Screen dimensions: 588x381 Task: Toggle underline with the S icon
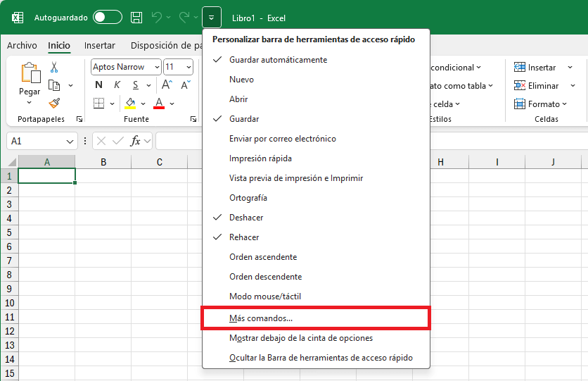135,85
